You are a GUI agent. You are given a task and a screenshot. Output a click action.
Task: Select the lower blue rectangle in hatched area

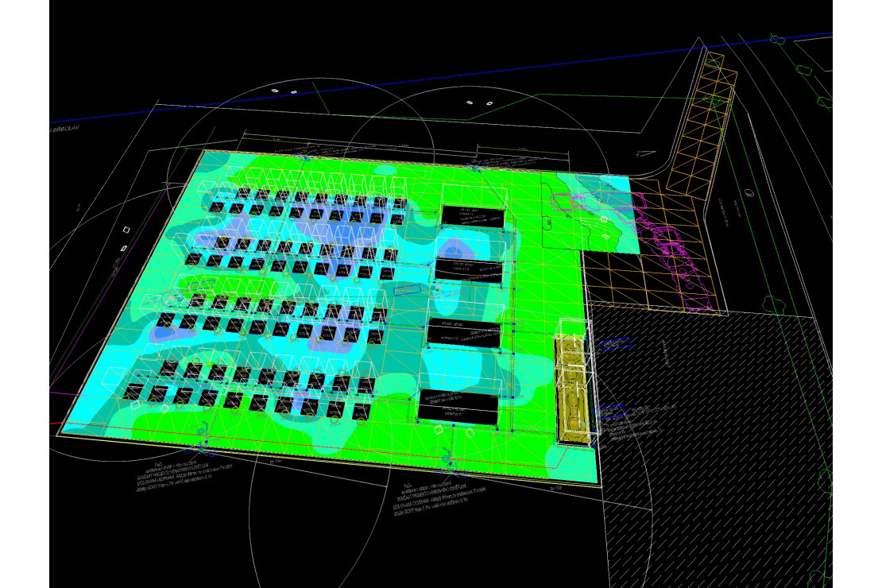(609, 412)
